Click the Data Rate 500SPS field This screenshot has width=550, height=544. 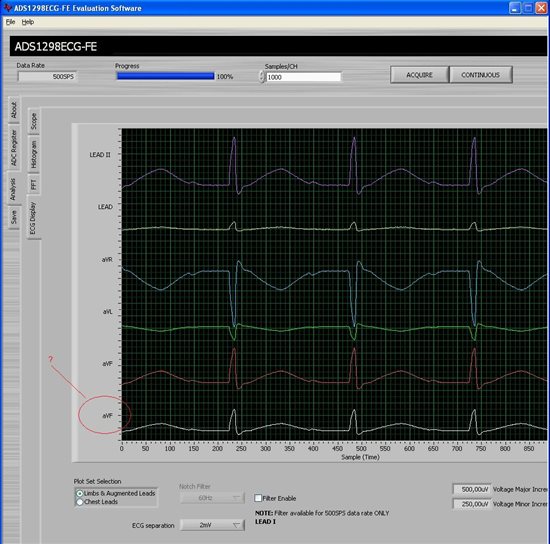coord(47,76)
